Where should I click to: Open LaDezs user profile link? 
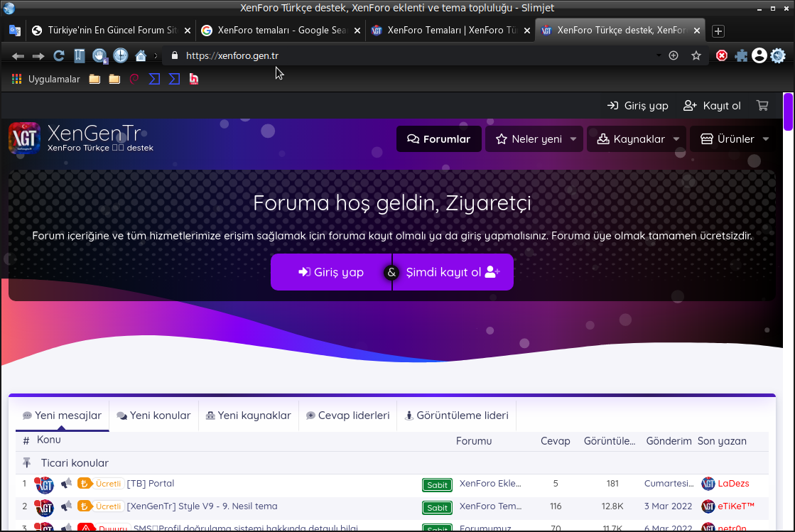click(733, 484)
